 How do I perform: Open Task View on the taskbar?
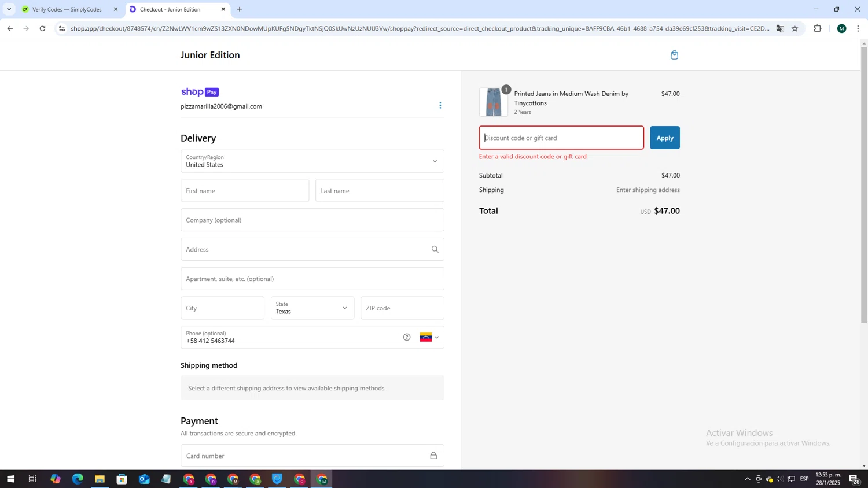click(32, 479)
